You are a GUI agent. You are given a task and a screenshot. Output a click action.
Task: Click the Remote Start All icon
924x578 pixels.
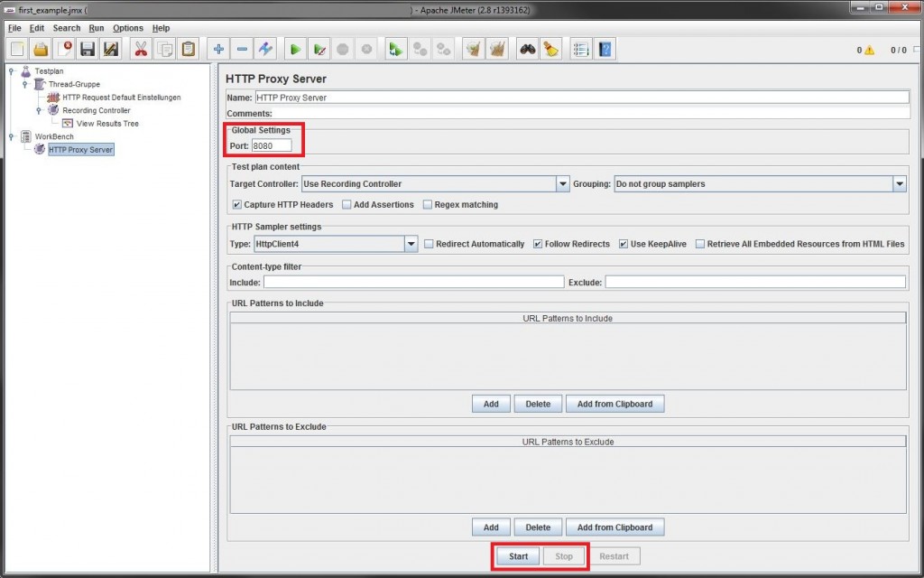(x=397, y=49)
